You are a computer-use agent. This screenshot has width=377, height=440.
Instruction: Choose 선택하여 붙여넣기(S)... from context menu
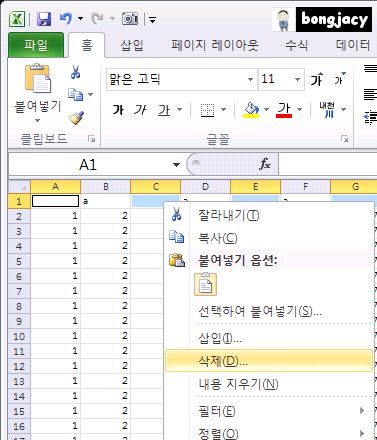tap(260, 311)
